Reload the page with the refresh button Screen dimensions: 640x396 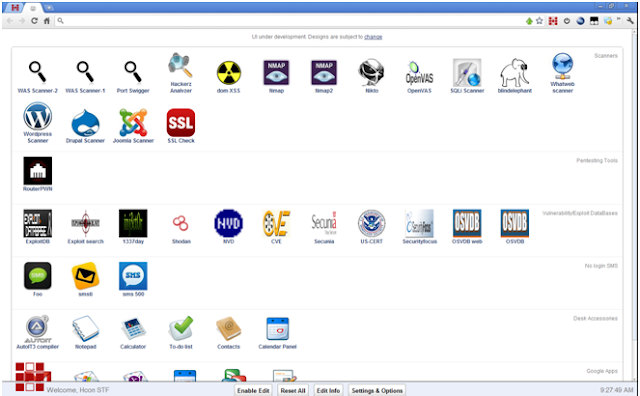tap(34, 20)
